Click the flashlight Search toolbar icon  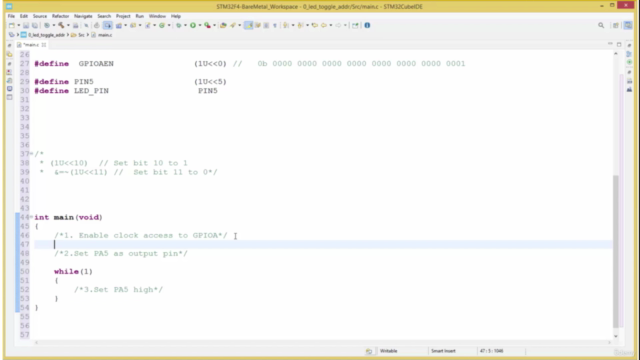[233, 25]
